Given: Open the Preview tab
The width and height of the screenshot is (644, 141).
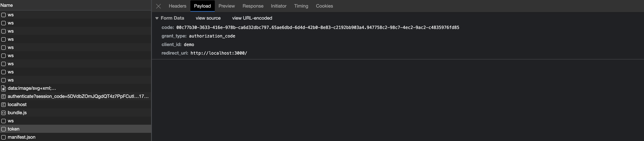Looking at the screenshot, I should click(226, 6).
